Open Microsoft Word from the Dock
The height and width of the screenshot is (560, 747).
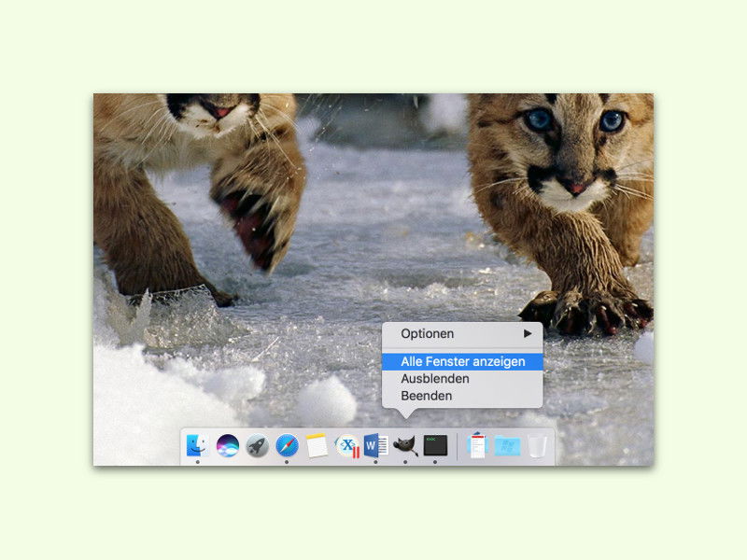[x=376, y=446]
